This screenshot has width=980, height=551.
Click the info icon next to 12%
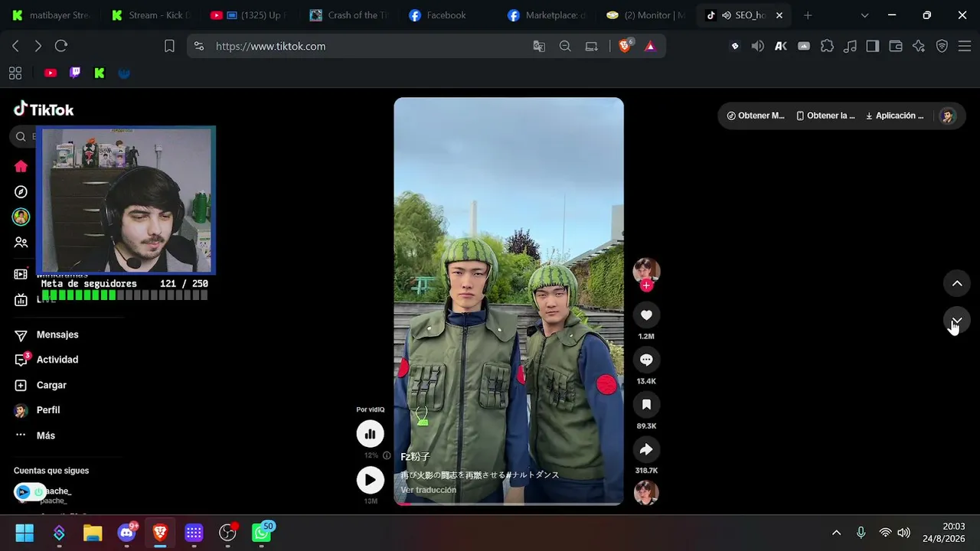[x=387, y=455]
